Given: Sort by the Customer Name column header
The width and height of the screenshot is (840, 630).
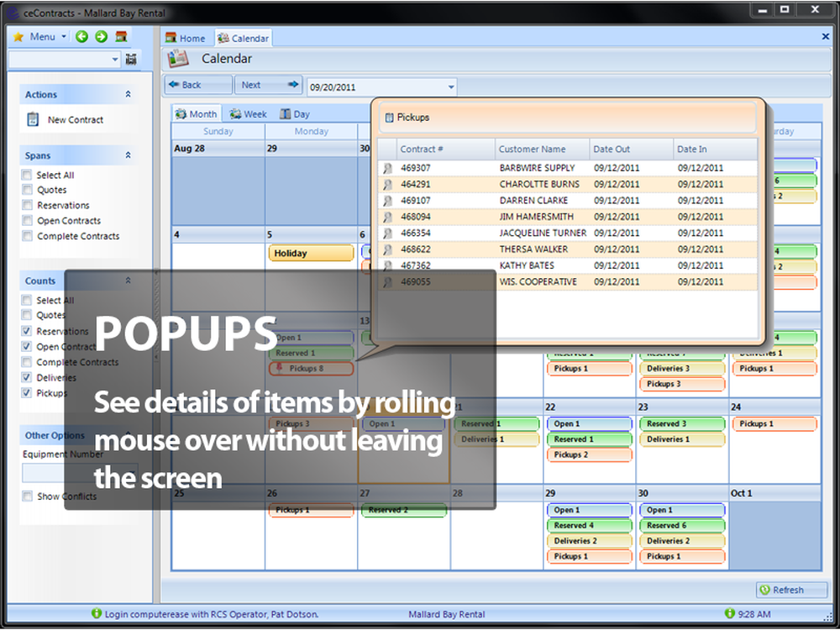Looking at the screenshot, I should [x=533, y=150].
